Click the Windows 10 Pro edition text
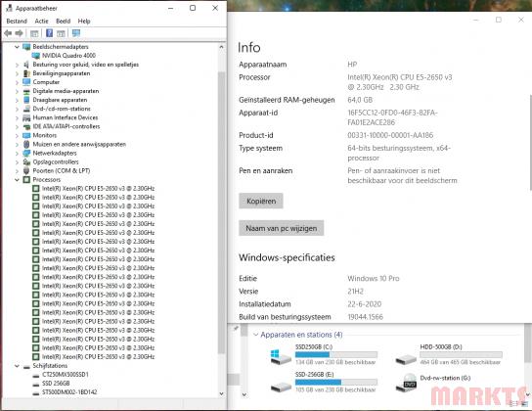The height and width of the screenshot is (411, 532). (374, 279)
